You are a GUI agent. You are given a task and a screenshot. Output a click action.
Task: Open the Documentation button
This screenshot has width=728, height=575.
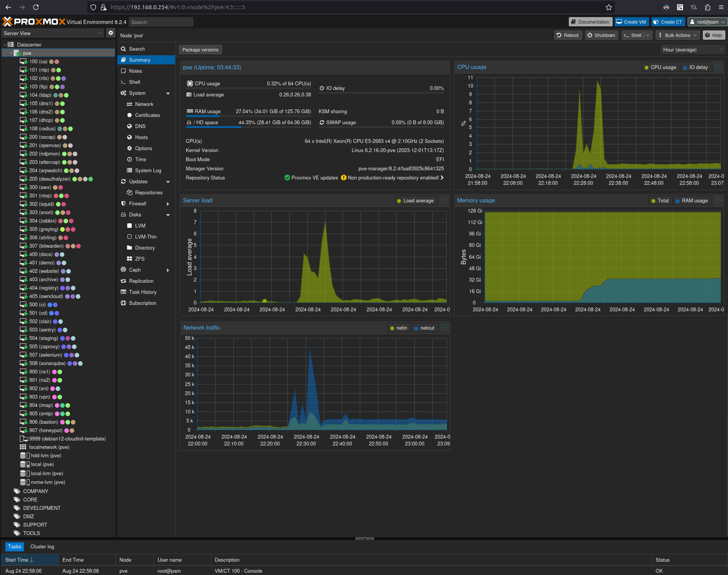click(590, 22)
